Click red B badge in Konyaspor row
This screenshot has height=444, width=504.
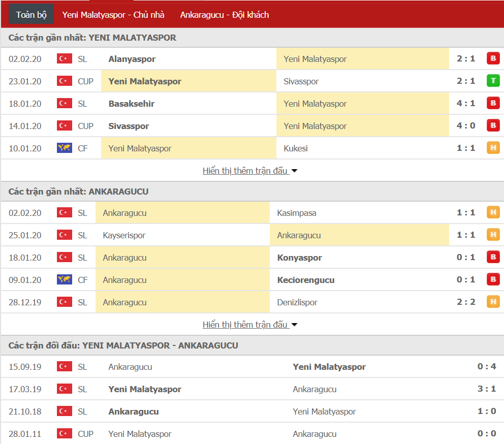click(493, 257)
